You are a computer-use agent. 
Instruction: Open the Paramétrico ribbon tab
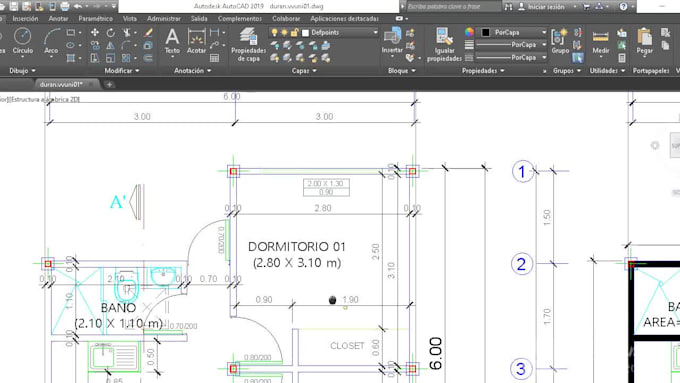point(95,19)
